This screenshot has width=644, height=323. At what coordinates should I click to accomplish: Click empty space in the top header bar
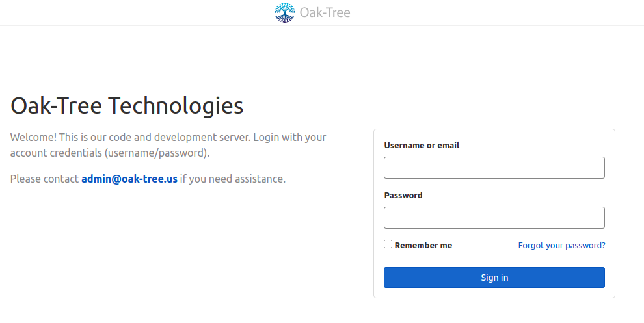tap(123, 12)
